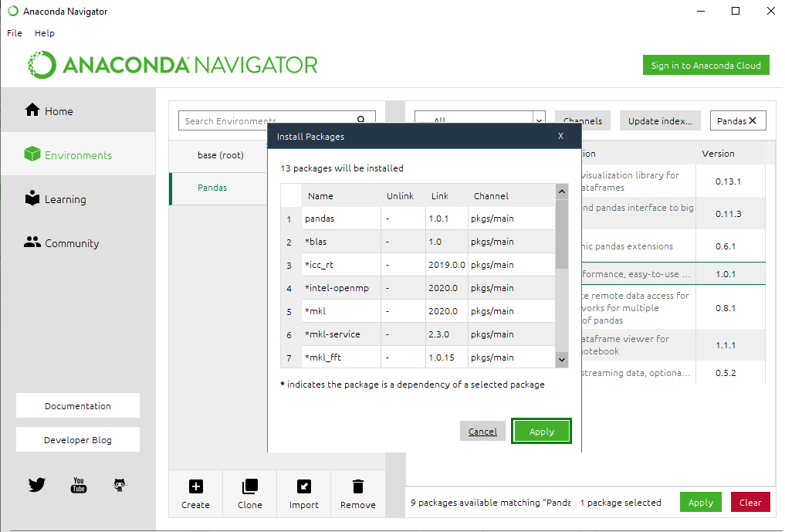Open the File menu
The width and height of the screenshot is (785, 532).
15,33
